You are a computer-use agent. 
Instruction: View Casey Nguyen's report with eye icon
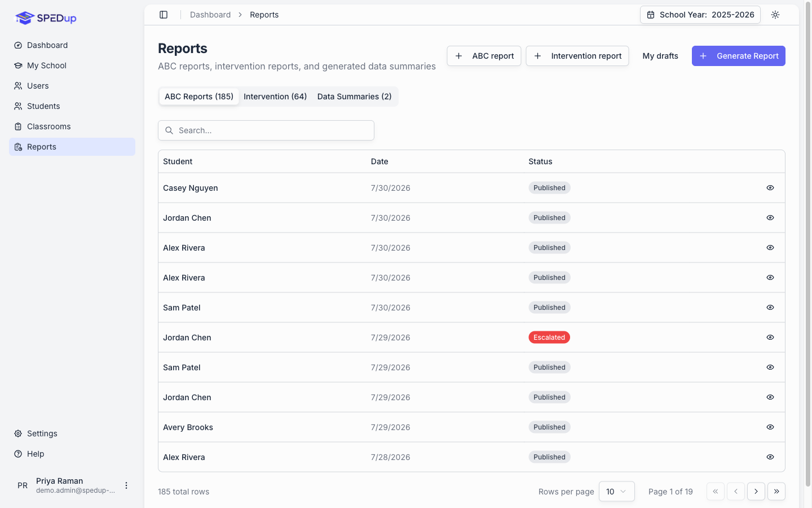(770, 188)
